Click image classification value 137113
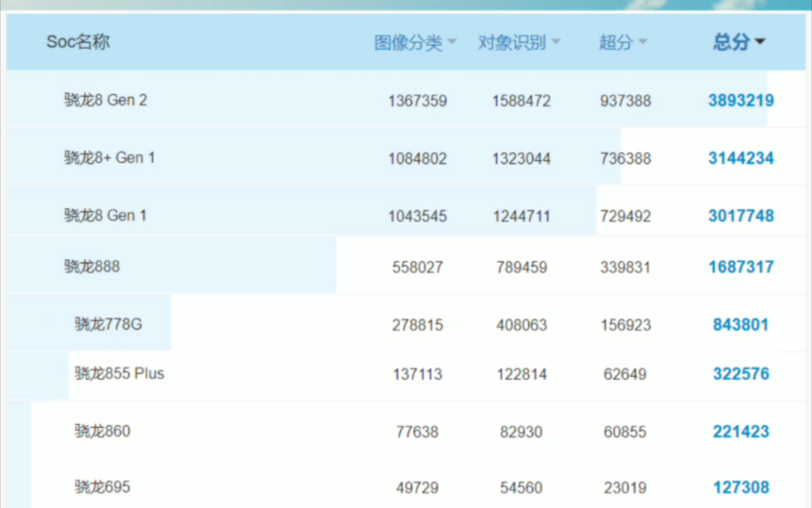The image size is (812, 508). point(417,374)
